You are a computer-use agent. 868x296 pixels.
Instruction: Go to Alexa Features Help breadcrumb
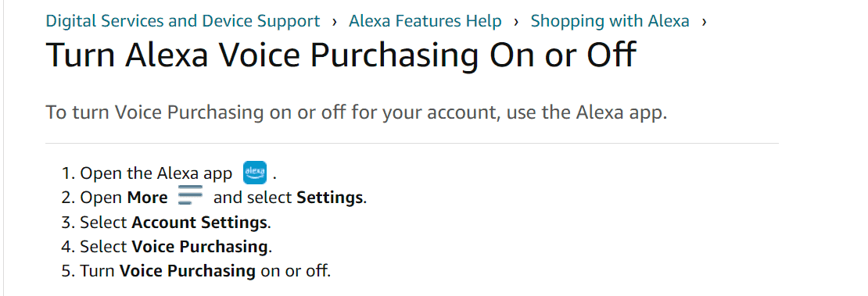425,22
